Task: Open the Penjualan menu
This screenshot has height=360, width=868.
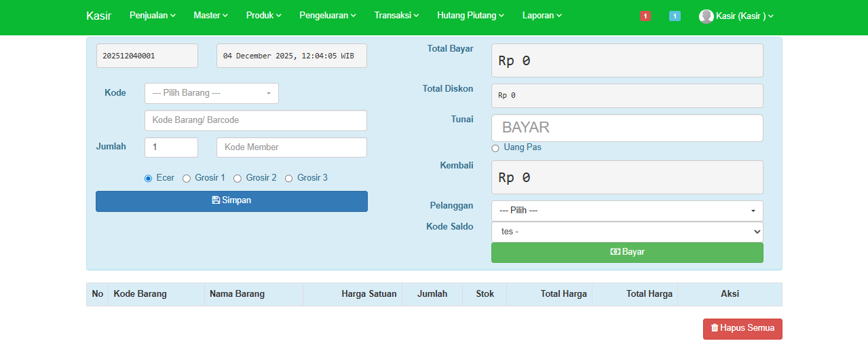Action: 152,16
